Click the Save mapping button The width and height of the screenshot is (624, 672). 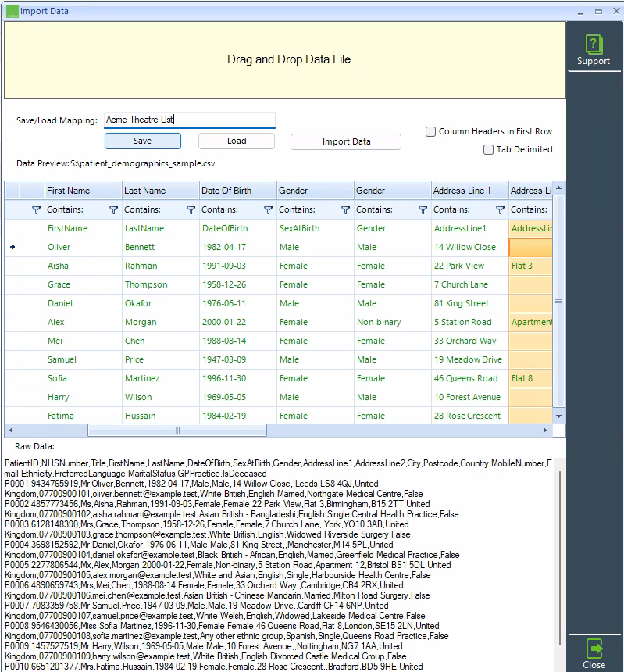coord(143,141)
